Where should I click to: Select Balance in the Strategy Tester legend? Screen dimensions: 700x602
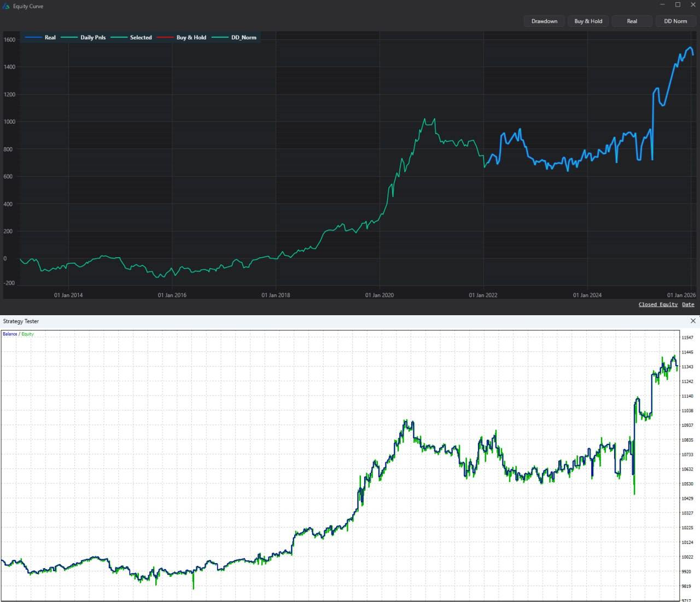9,334
